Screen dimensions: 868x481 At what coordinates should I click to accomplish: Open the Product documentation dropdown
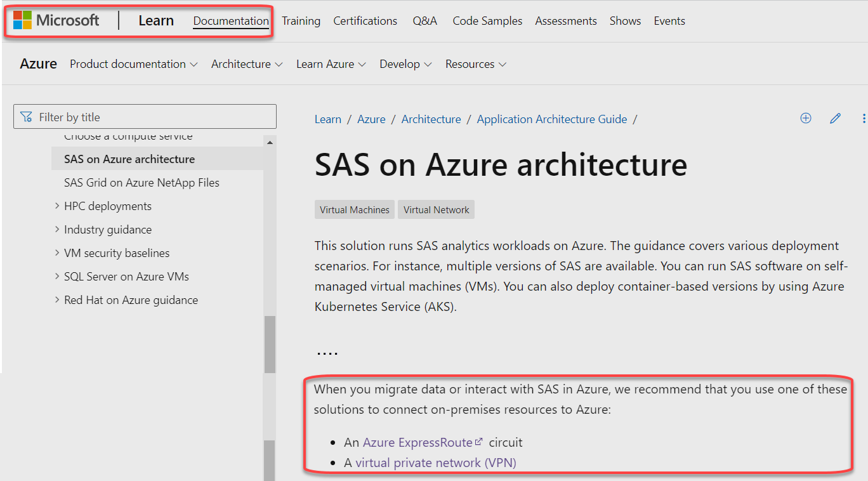[x=134, y=64]
